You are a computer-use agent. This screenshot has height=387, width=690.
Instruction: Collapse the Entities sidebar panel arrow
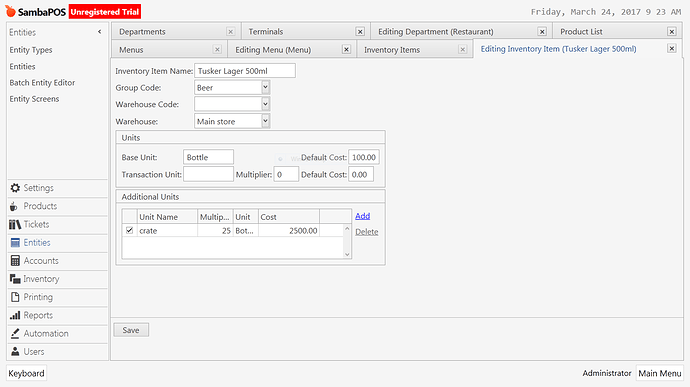(x=99, y=32)
